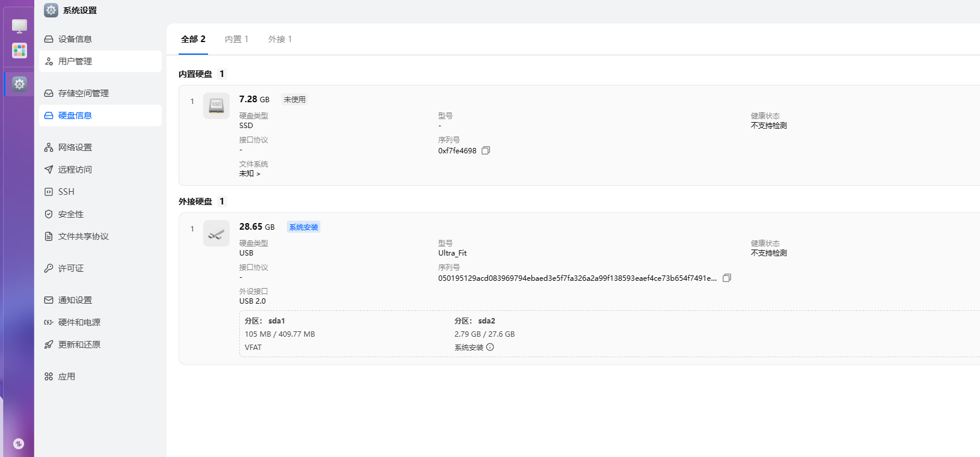Select the settings gear in left dock
Image resolution: width=980 pixels, height=457 pixels.
point(19,84)
